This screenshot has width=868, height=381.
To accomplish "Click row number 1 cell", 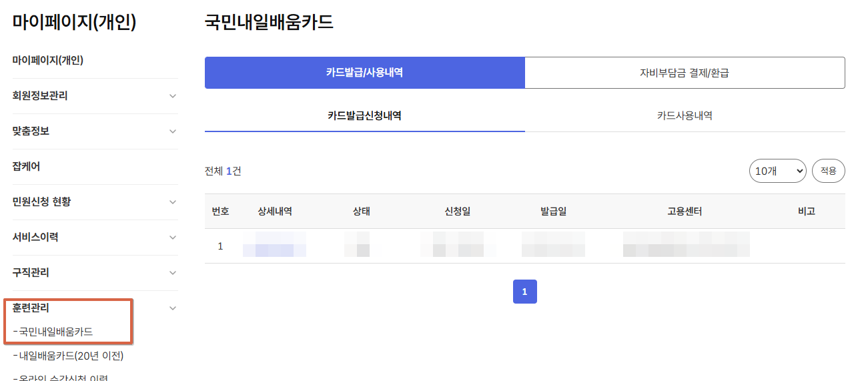I will pyautogui.click(x=221, y=246).
